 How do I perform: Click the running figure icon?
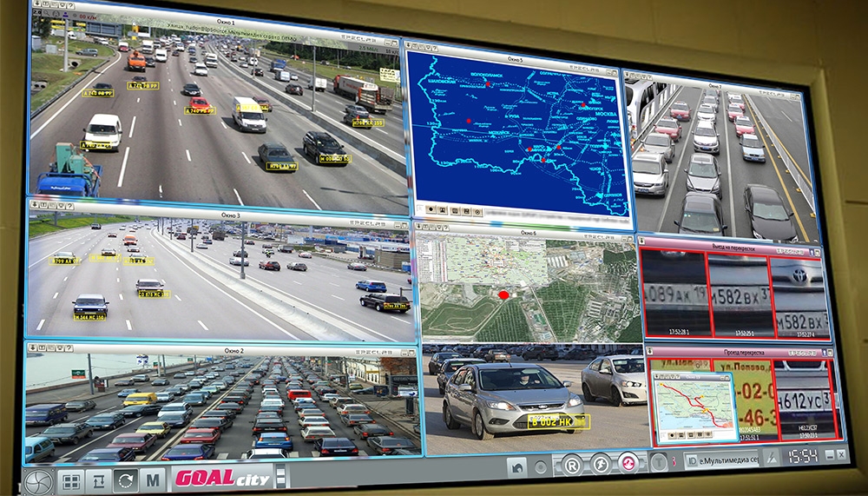(601, 463)
